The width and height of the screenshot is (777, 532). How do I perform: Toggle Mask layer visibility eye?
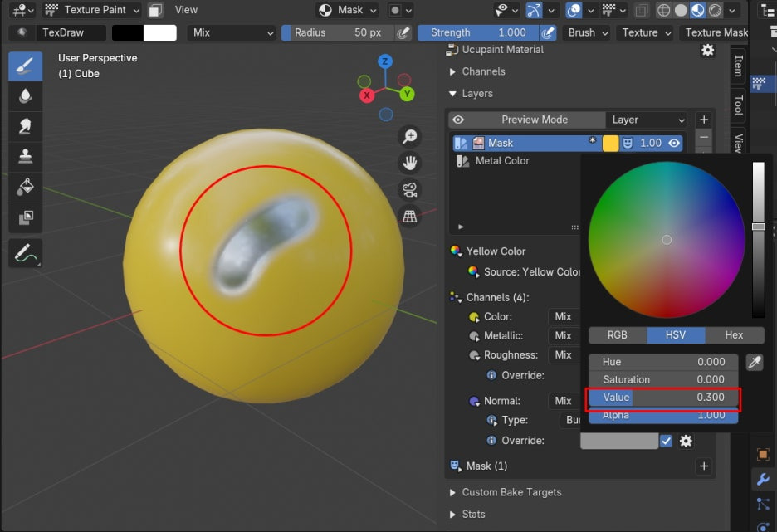click(x=674, y=143)
